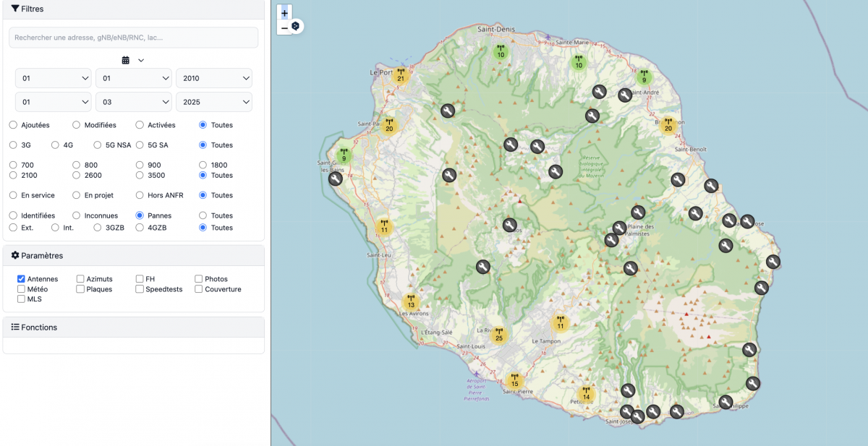Expand the 03 month dropdown
The image size is (868, 446).
(133, 102)
